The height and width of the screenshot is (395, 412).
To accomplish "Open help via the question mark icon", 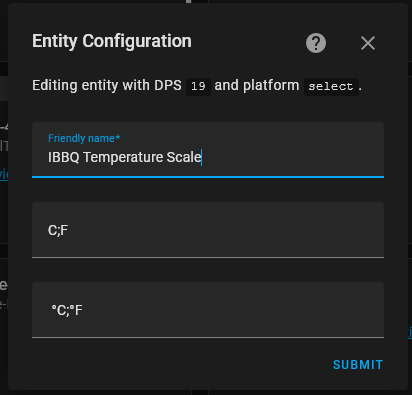I will pyautogui.click(x=316, y=43).
